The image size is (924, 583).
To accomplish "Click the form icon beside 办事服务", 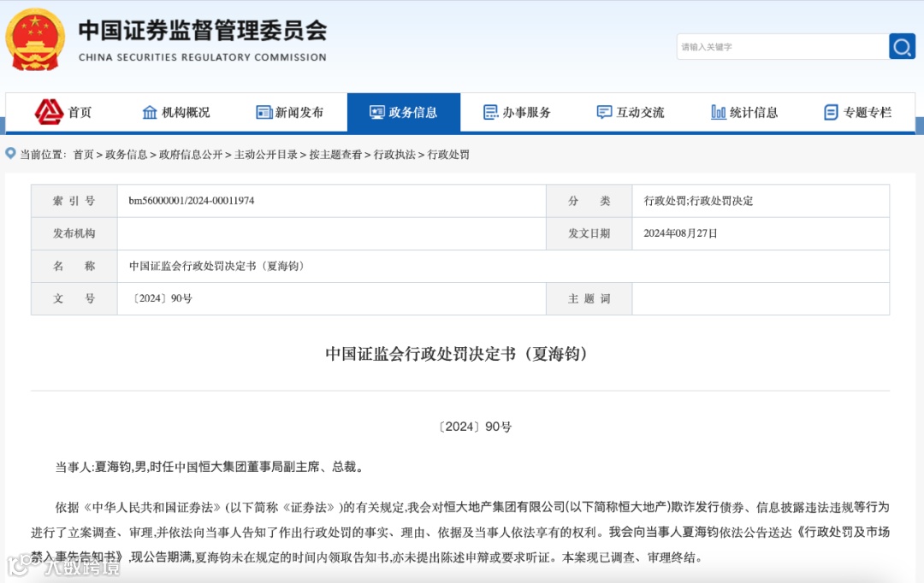I will click(x=490, y=112).
